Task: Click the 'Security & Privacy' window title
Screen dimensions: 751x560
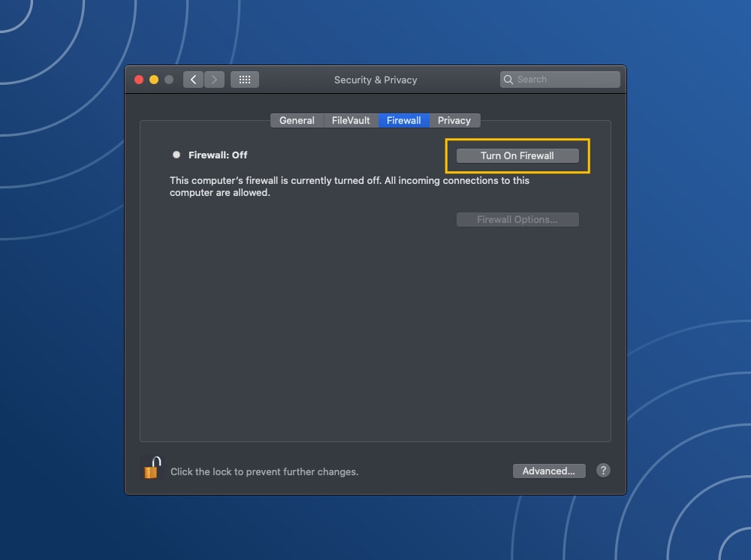Action: point(375,80)
